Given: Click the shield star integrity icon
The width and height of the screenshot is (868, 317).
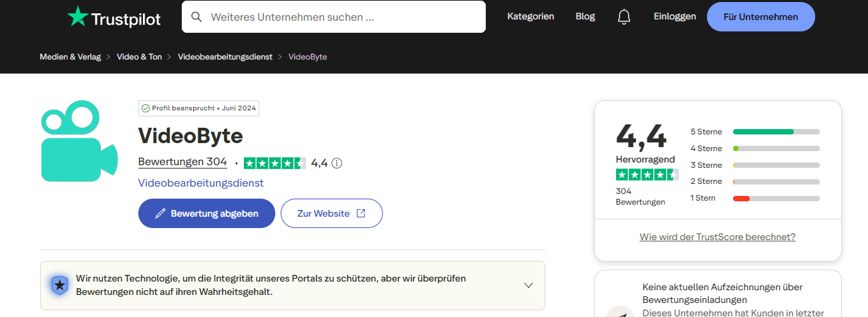Looking at the screenshot, I should [x=59, y=286].
